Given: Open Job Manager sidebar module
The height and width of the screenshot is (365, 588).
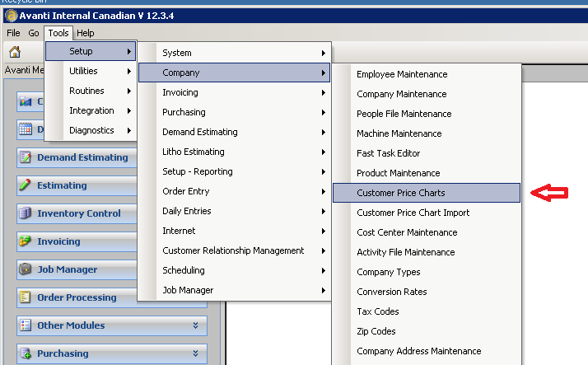Looking at the screenshot, I should (x=77, y=269).
